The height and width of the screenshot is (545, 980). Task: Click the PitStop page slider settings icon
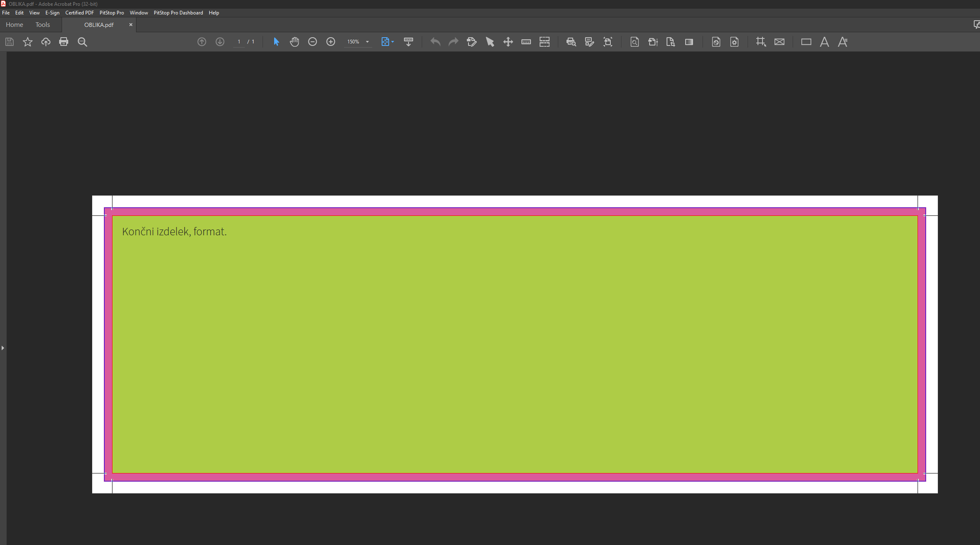(653, 42)
